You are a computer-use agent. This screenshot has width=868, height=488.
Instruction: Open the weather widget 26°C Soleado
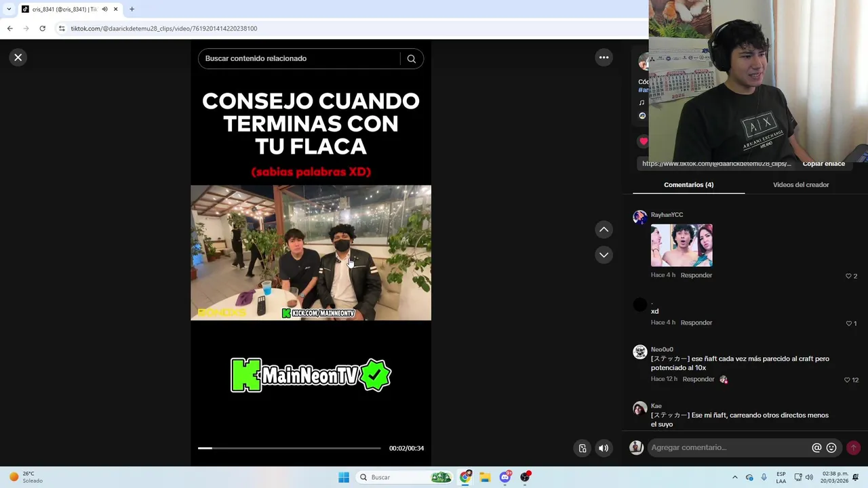click(x=24, y=477)
